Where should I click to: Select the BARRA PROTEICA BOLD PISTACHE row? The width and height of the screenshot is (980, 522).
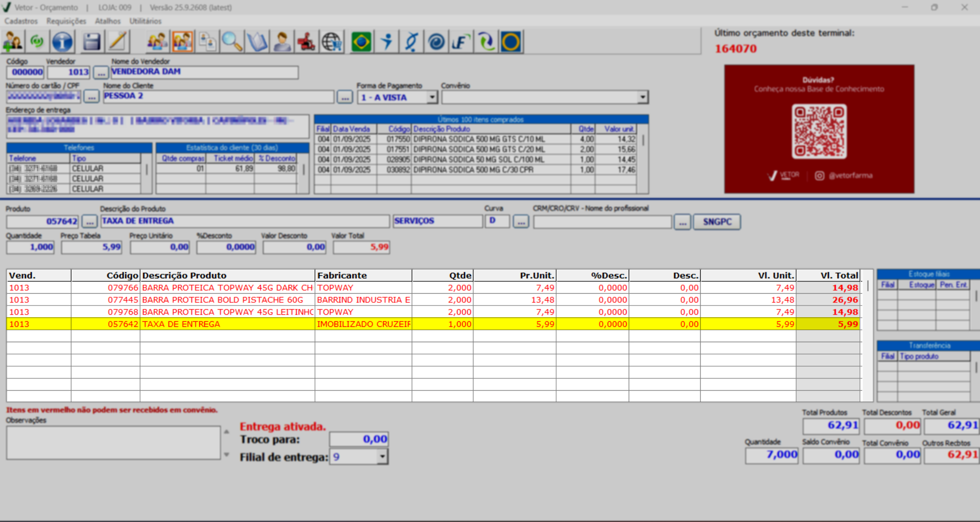coord(223,300)
